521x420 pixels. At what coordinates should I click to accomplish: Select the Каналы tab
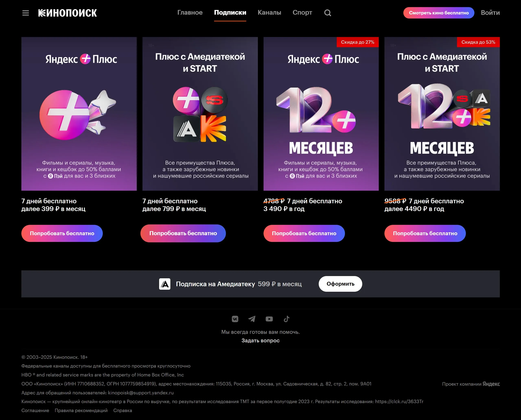269,13
